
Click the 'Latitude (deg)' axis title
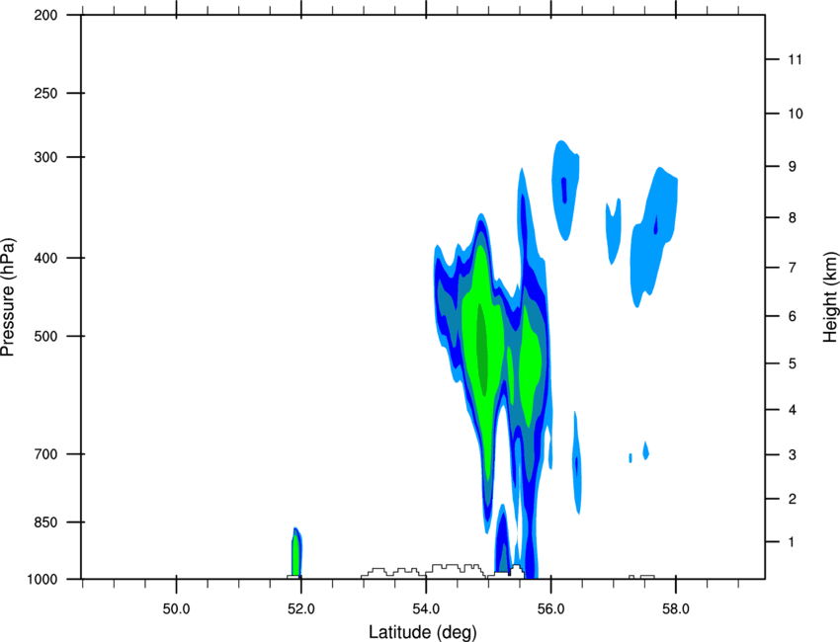point(422,632)
